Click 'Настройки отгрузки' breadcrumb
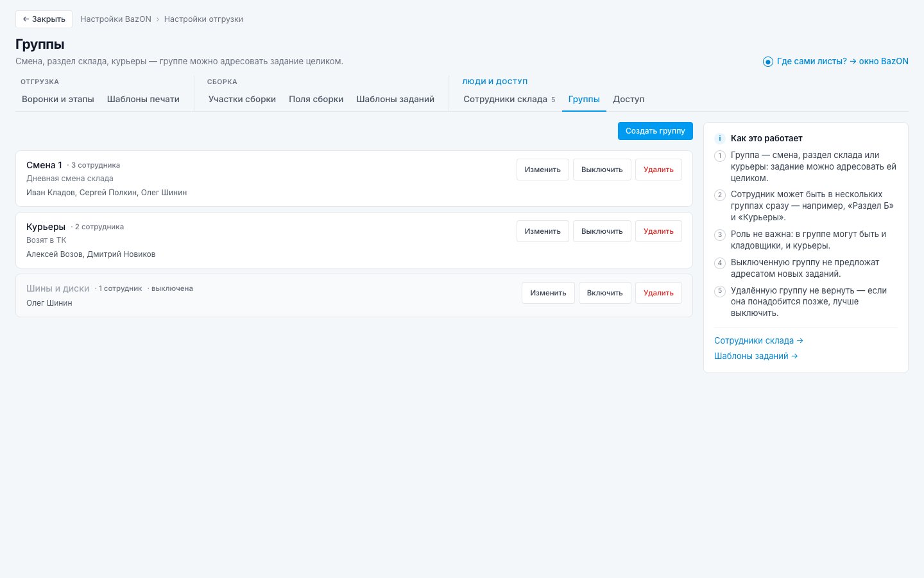 (203, 19)
